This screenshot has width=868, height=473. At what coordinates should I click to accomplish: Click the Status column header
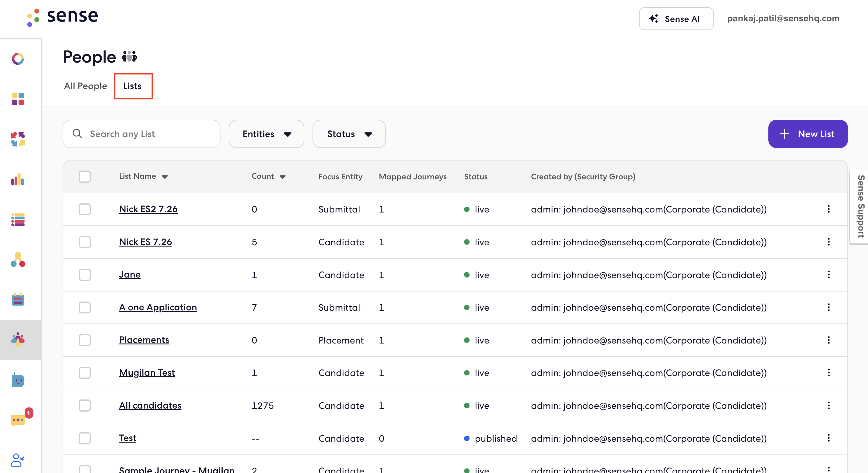(476, 177)
